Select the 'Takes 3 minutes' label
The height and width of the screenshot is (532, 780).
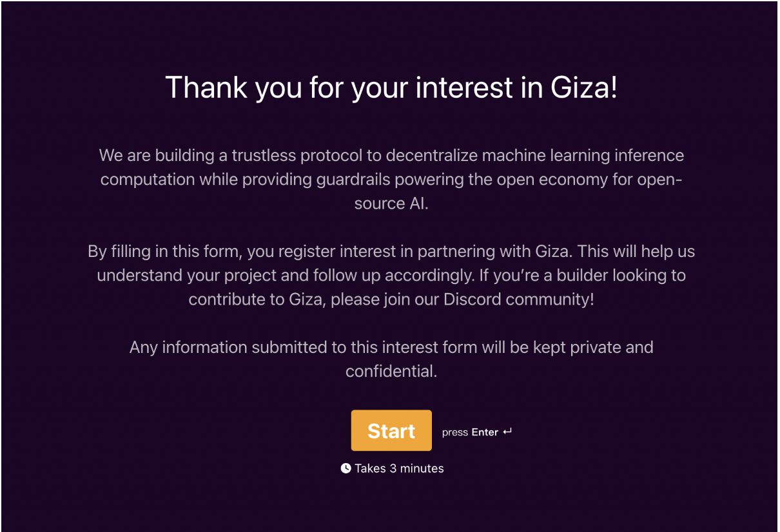click(x=399, y=468)
